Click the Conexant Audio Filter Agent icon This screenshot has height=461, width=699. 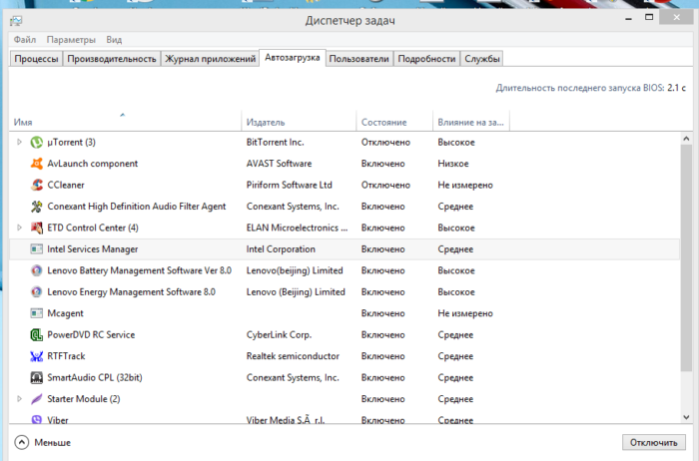tap(37, 206)
